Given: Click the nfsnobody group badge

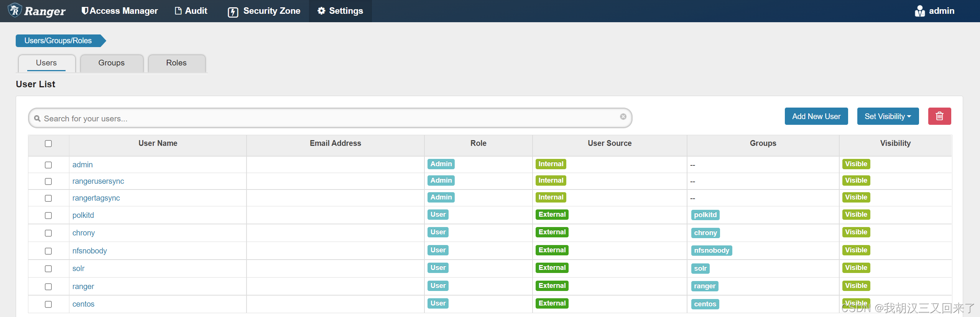Looking at the screenshot, I should pos(712,250).
